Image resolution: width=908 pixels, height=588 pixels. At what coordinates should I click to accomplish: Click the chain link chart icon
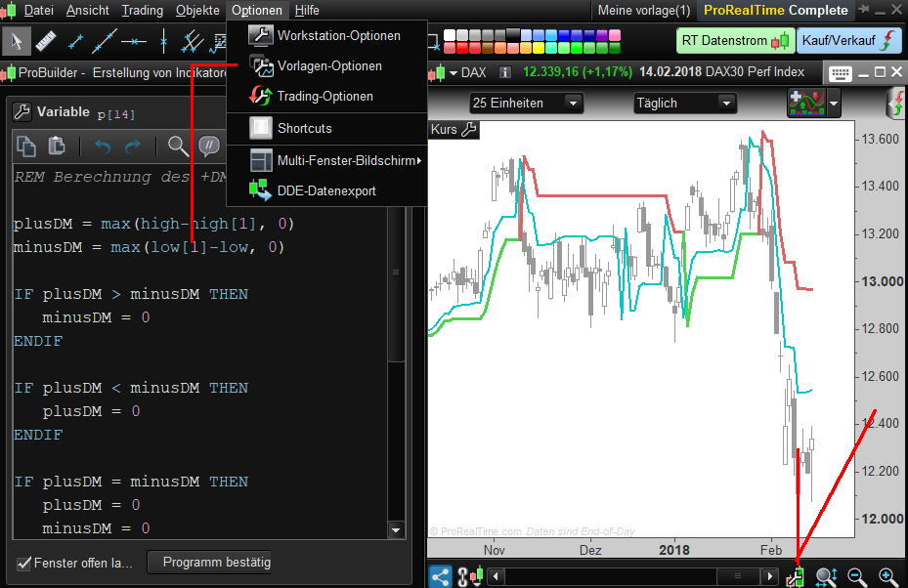462,576
